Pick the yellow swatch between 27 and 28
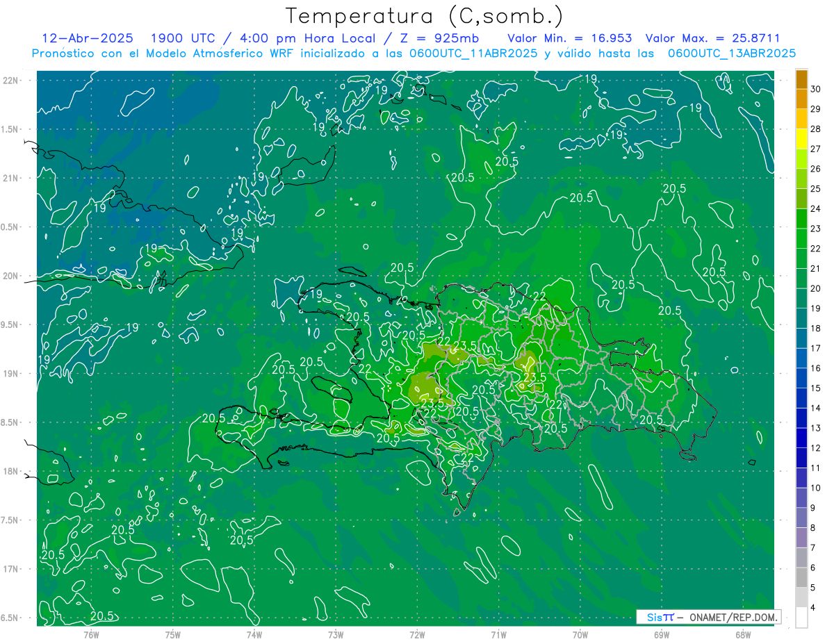 click(x=801, y=139)
